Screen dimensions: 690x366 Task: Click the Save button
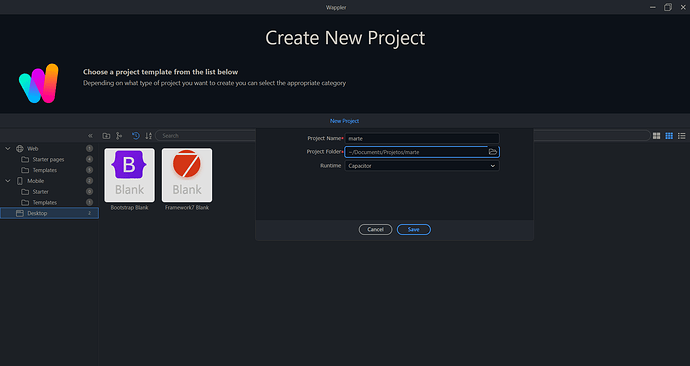point(414,230)
